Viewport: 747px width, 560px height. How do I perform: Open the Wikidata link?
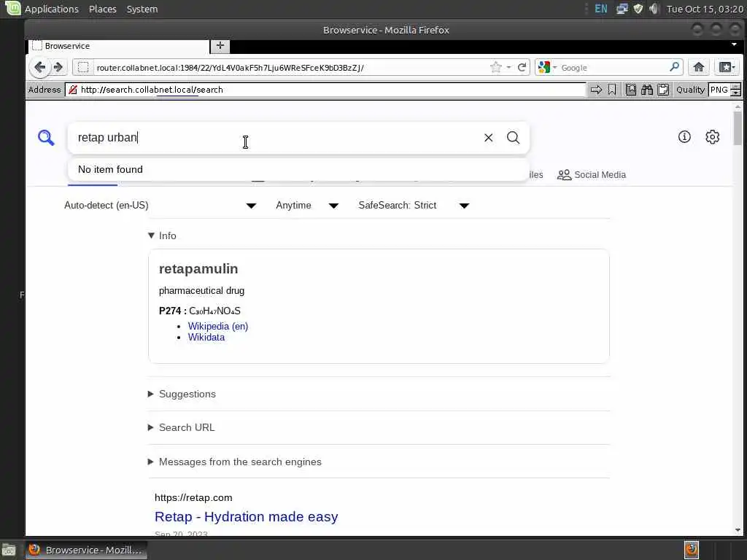click(206, 337)
